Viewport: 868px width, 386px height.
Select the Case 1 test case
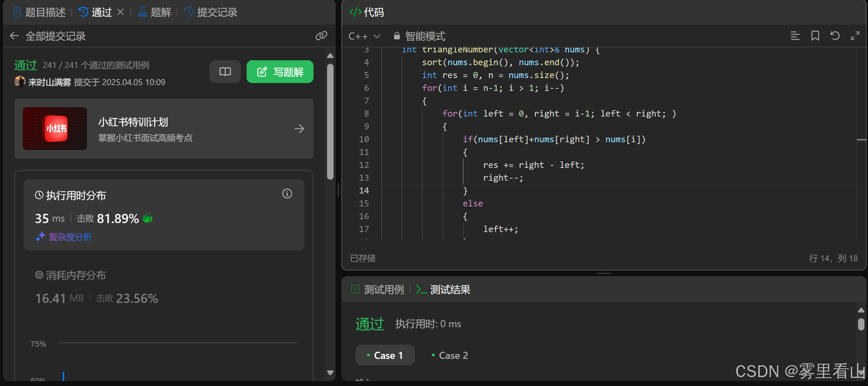coord(385,355)
